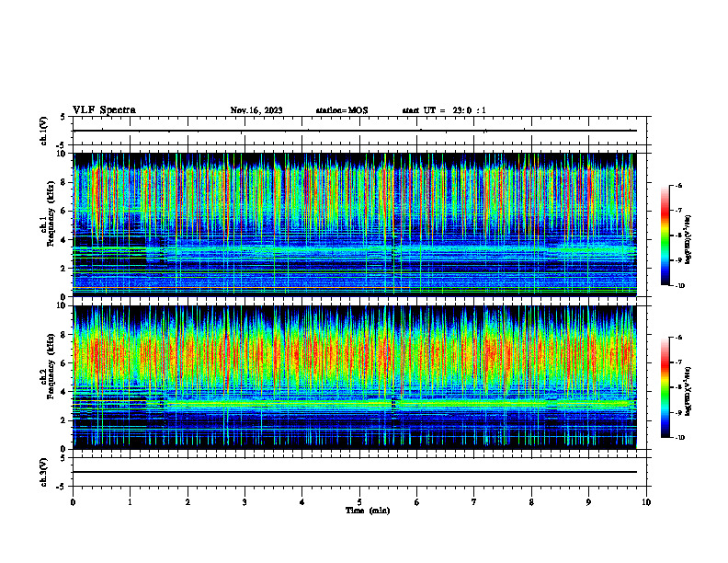Click Time axis tick label "4"
Viewport: 728px width, 563px height.
click(x=302, y=502)
